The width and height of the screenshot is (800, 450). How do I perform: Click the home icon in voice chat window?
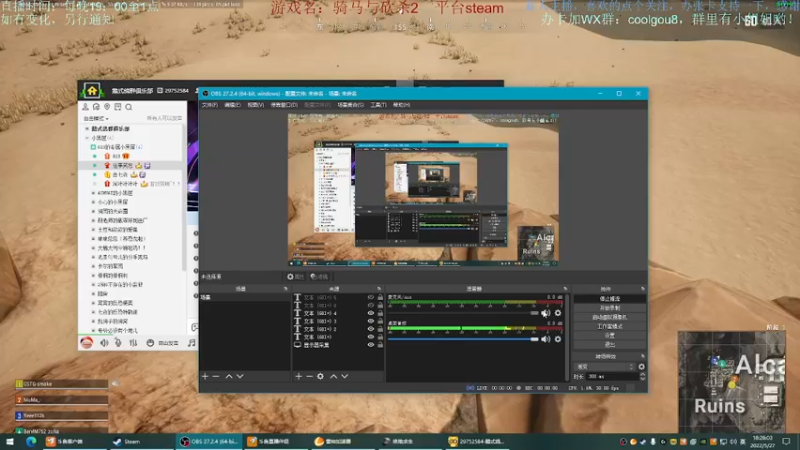[x=92, y=91]
